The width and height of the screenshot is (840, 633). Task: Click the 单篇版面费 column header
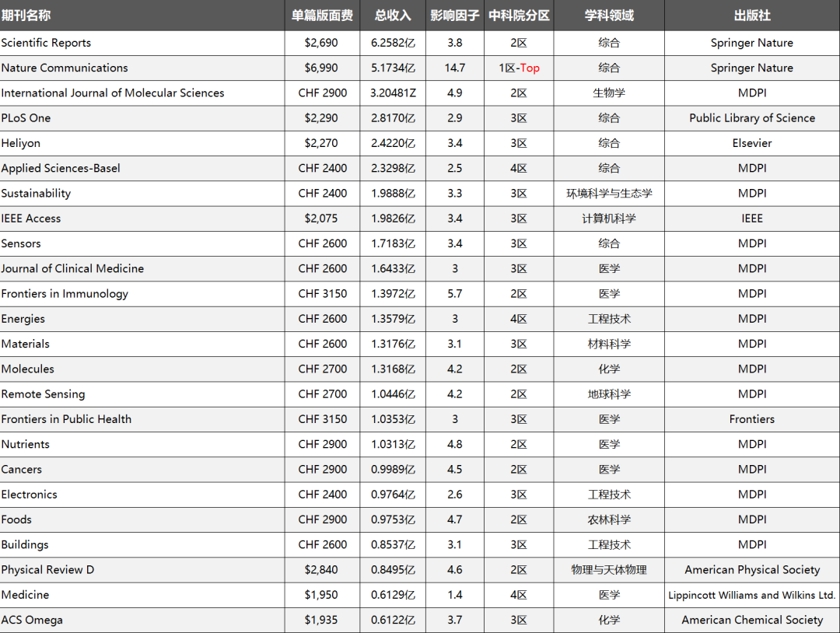pos(322,16)
